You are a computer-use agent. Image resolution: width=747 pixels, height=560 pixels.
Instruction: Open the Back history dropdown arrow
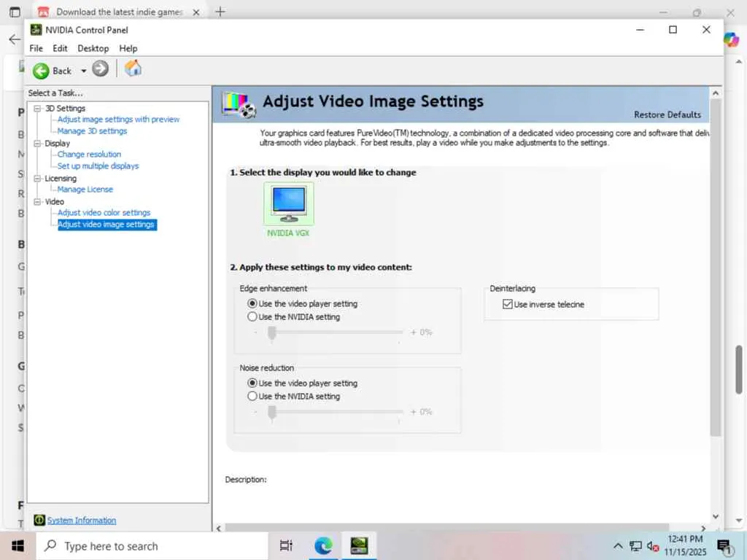(x=83, y=71)
